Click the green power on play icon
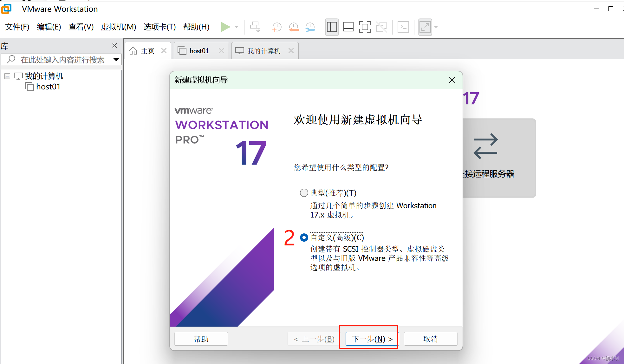Screen dimensions: 624x364 pyautogui.click(x=225, y=27)
